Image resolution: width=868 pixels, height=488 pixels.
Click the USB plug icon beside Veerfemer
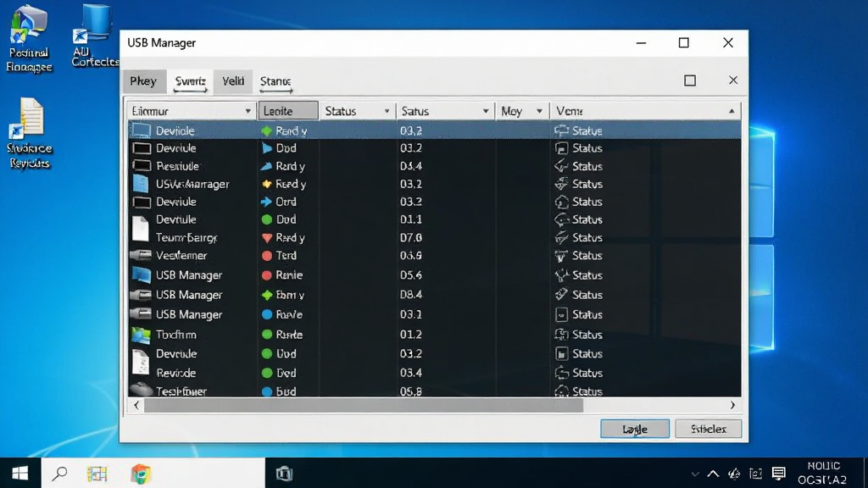tap(141, 255)
